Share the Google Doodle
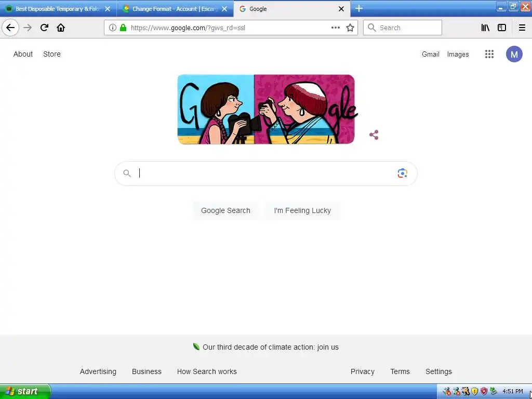The image size is (532, 399). coord(374,135)
